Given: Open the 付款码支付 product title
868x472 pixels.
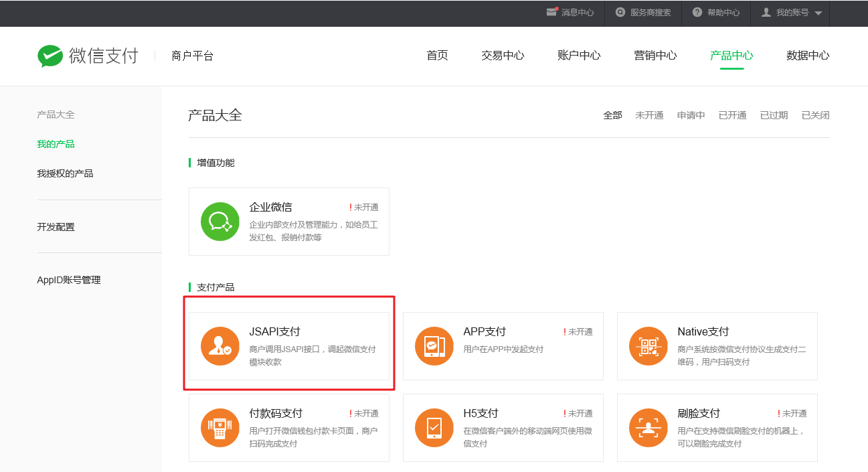Looking at the screenshot, I should [x=276, y=413].
